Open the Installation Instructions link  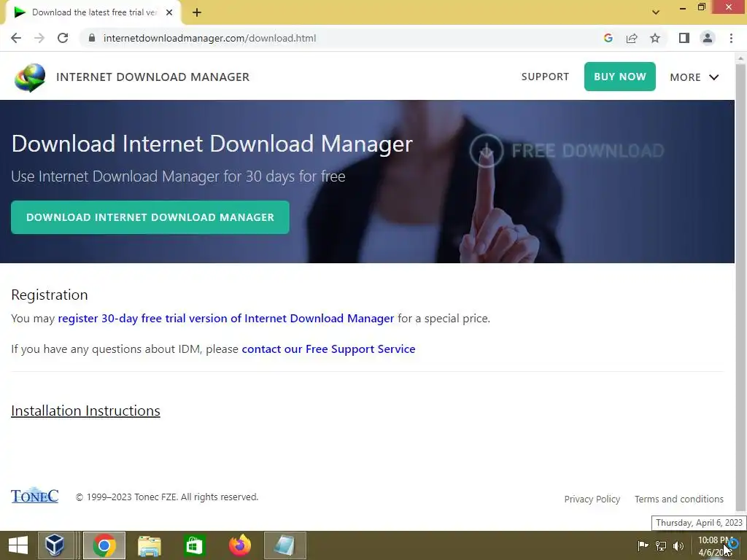coord(86,411)
